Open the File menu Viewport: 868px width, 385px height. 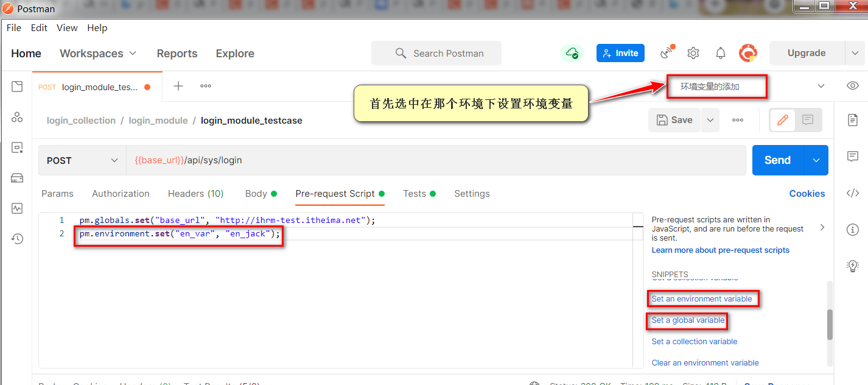click(x=14, y=27)
